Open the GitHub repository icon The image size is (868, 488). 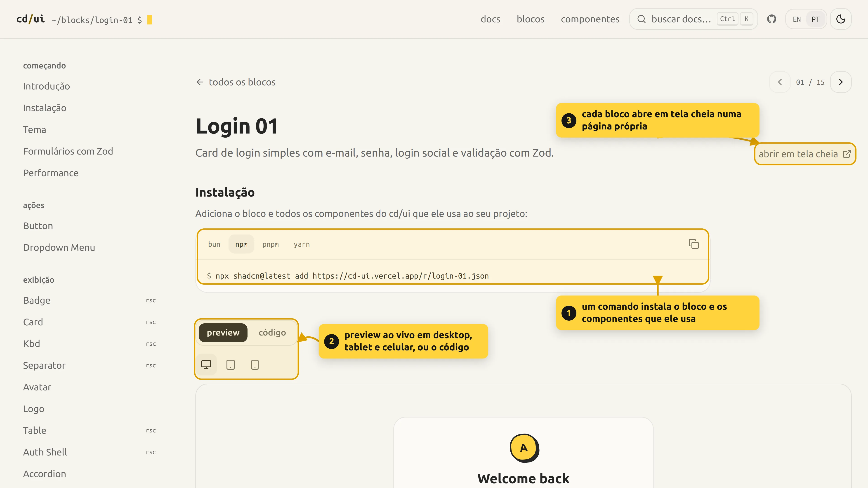point(772,19)
